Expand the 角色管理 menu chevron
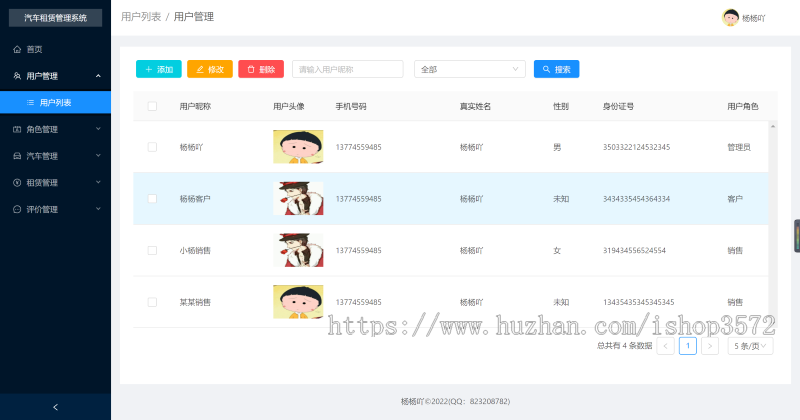Screen dimensions: 800x420 (98, 129)
